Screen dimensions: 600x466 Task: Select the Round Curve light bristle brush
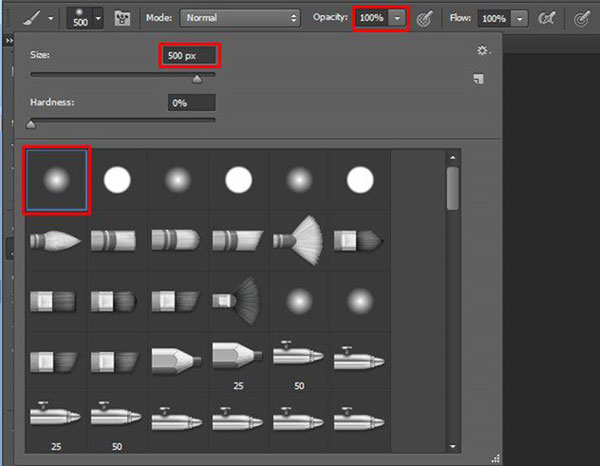click(176, 240)
